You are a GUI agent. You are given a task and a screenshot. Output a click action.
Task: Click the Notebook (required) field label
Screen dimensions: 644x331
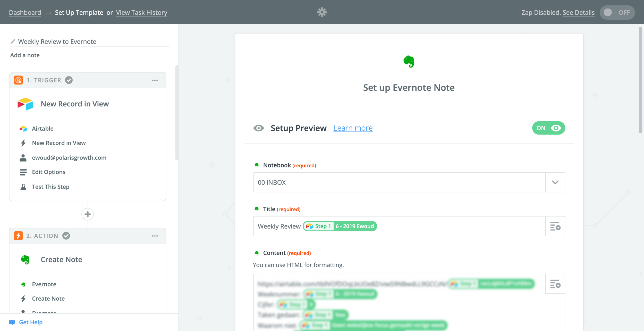(x=289, y=165)
